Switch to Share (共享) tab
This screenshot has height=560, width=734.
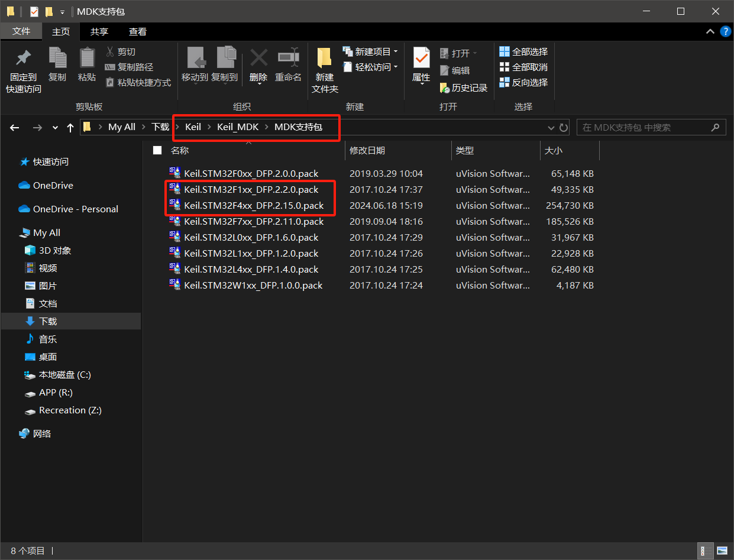99,31
